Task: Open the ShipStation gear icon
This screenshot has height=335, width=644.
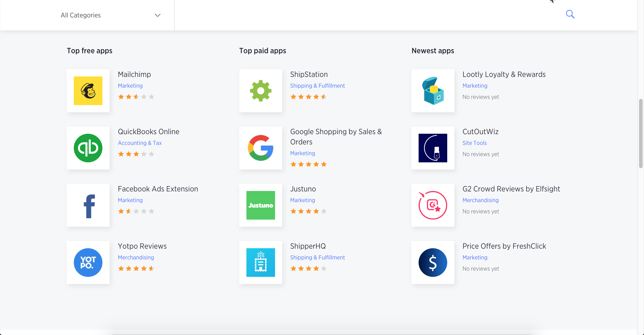Action: (x=261, y=91)
